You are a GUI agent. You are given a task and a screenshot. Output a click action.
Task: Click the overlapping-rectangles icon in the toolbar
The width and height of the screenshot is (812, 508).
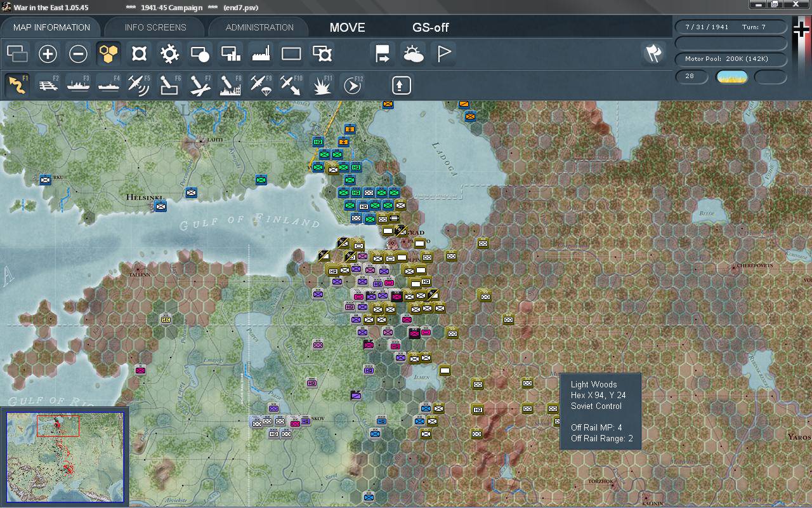pos(17,54)
